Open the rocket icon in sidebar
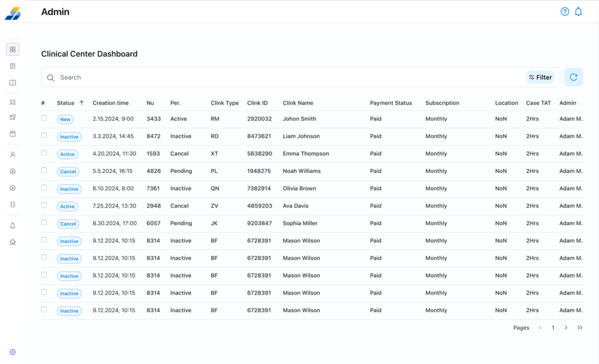The height and width of the screenshot is (364, 599). tap(13, 117)
